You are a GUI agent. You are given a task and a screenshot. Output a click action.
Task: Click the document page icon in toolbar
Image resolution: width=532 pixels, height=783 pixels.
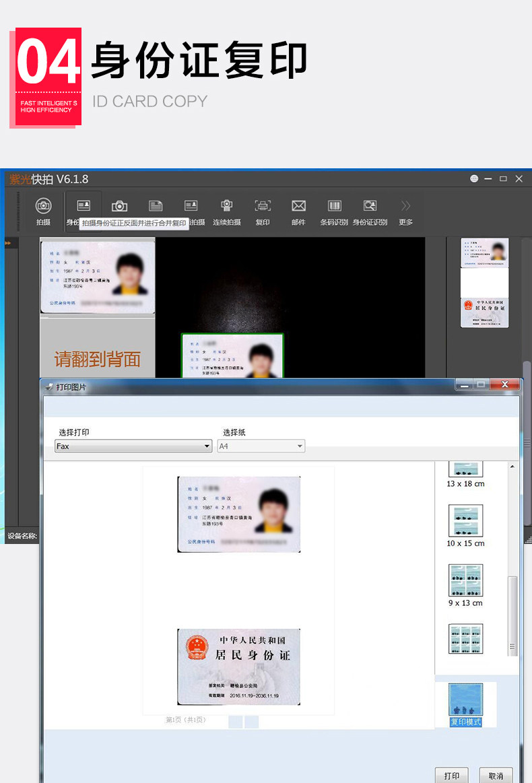pyautogui.click(x=156, y=206)
